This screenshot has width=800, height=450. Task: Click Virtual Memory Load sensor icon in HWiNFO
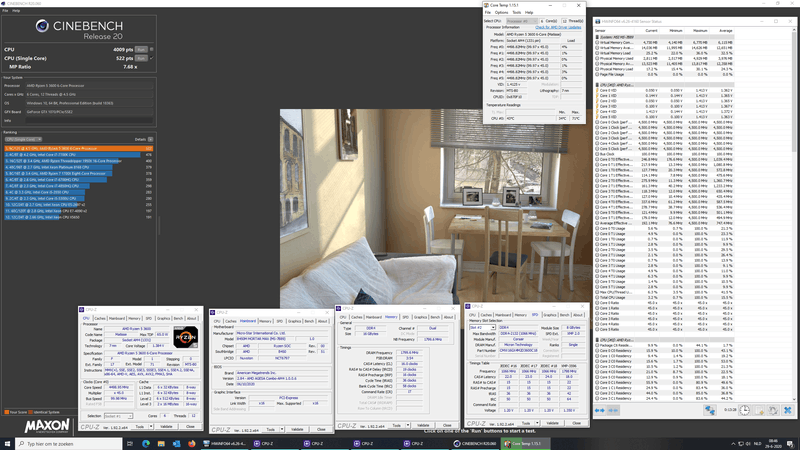(597, 53)
